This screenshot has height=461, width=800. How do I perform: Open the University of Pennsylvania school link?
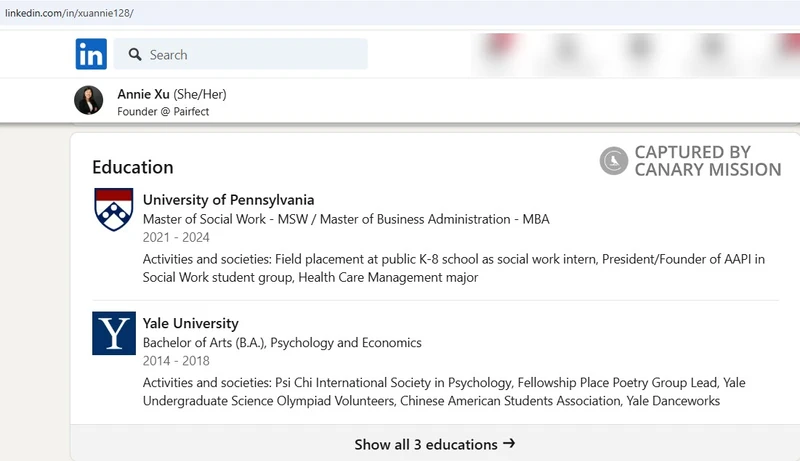tap(228, 200)
